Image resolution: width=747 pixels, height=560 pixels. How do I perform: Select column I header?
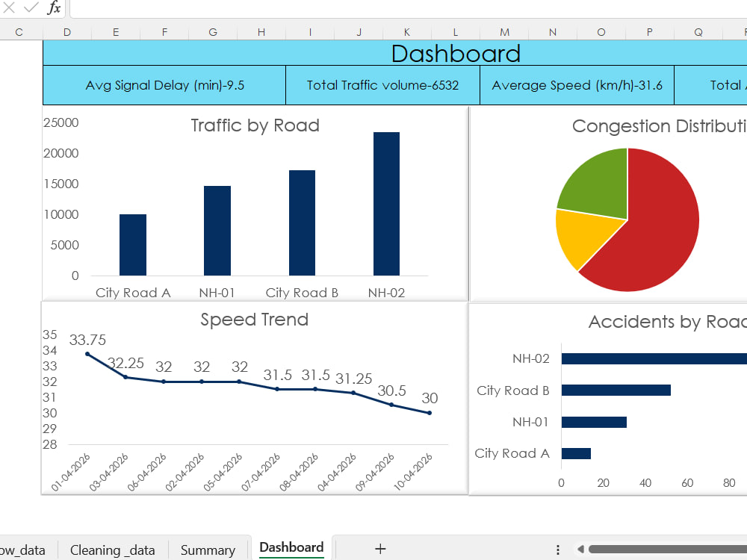coord(310,32)
